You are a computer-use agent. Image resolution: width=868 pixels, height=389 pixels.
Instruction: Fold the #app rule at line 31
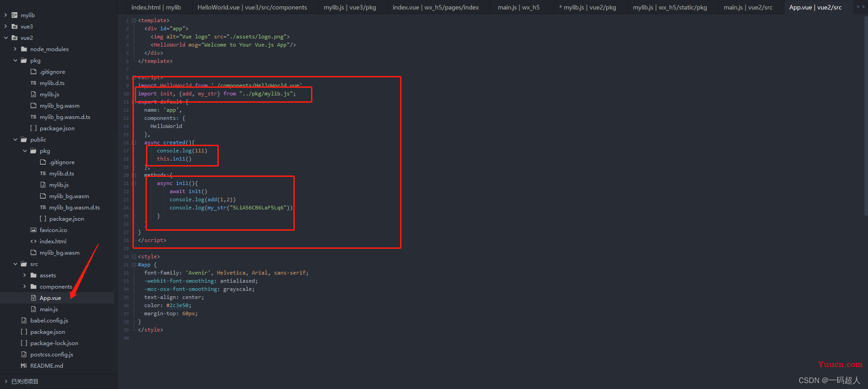tap(134, 265)
